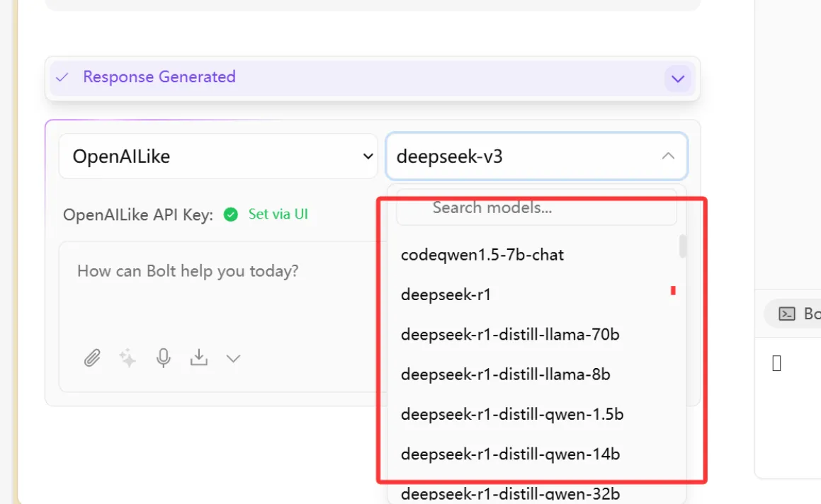Expand the chevron beside the download icon
This screenshot has height=504, width=821.
pos(233,359)
